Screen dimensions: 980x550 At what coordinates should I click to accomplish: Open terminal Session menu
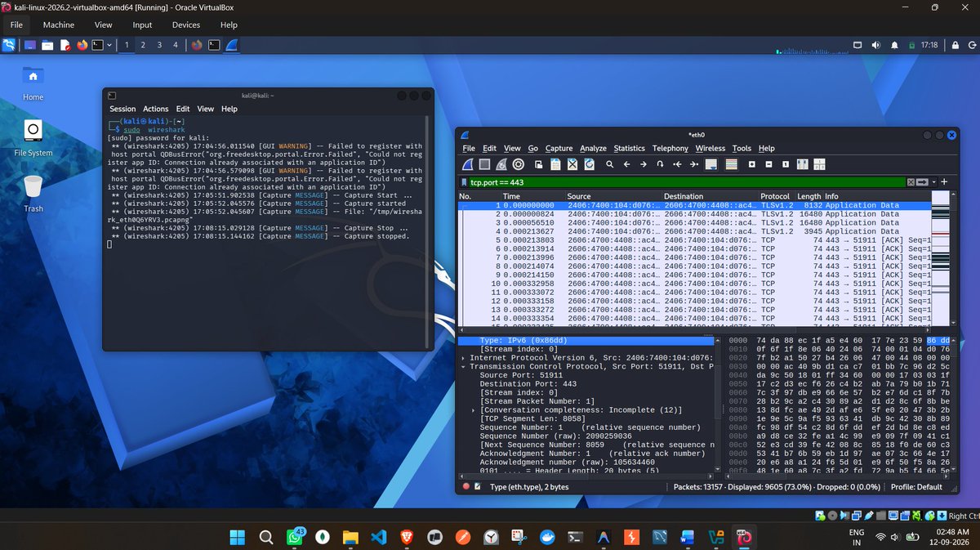(122, 109)
